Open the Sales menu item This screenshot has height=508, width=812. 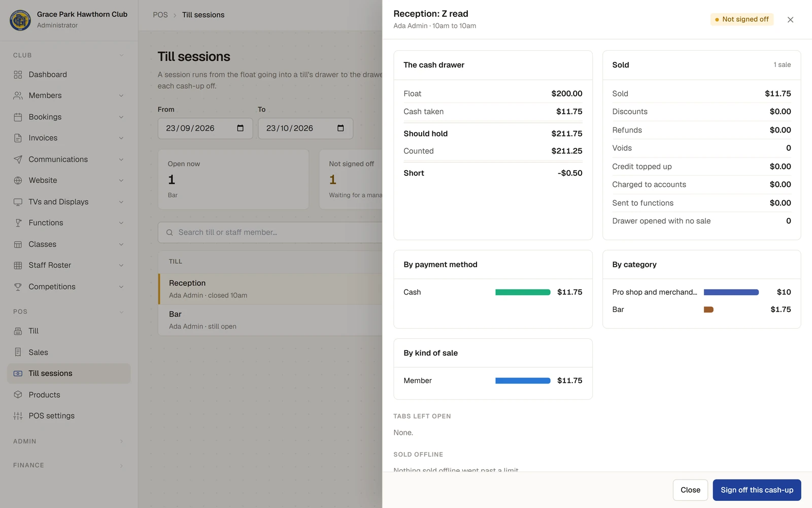[x=69, y=352]
